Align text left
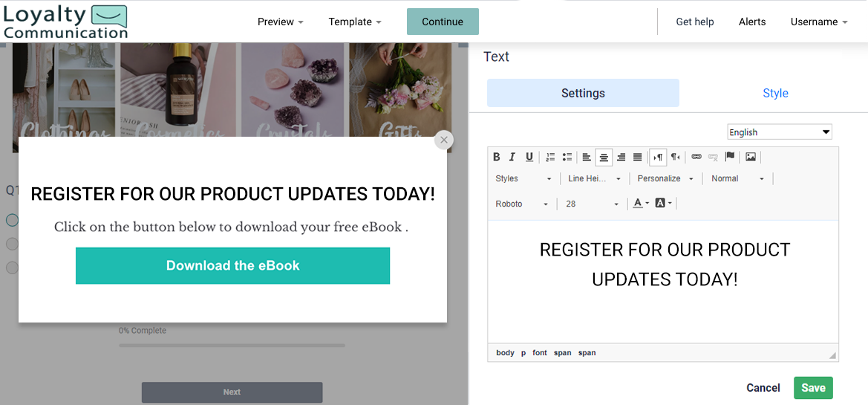The image size is (868, 405). click(587, 157)
